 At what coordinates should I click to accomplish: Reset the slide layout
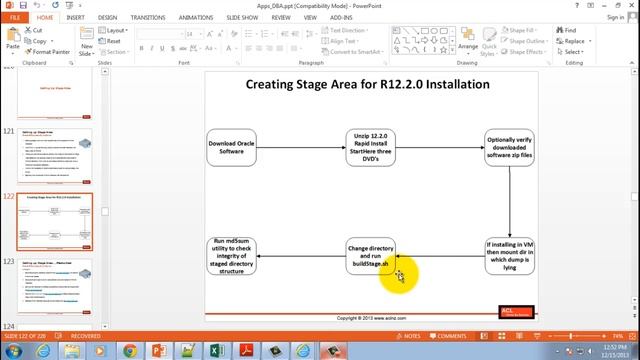[x=109, y=41]
